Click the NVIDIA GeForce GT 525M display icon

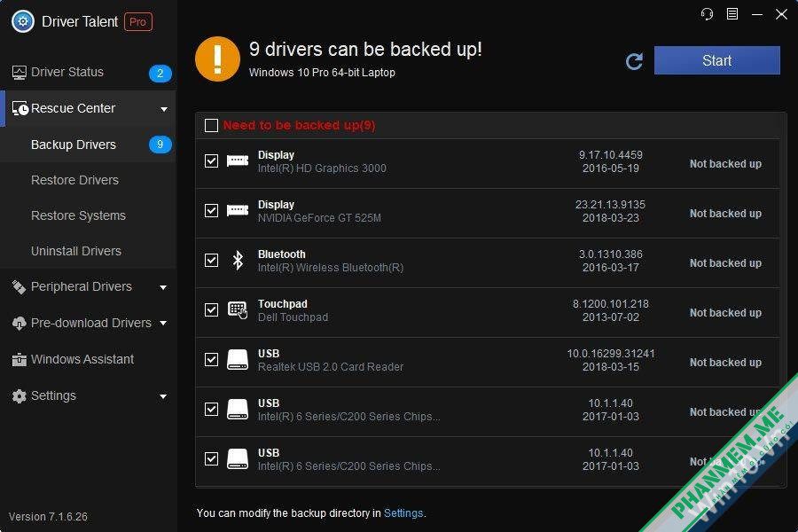point(238,210)
